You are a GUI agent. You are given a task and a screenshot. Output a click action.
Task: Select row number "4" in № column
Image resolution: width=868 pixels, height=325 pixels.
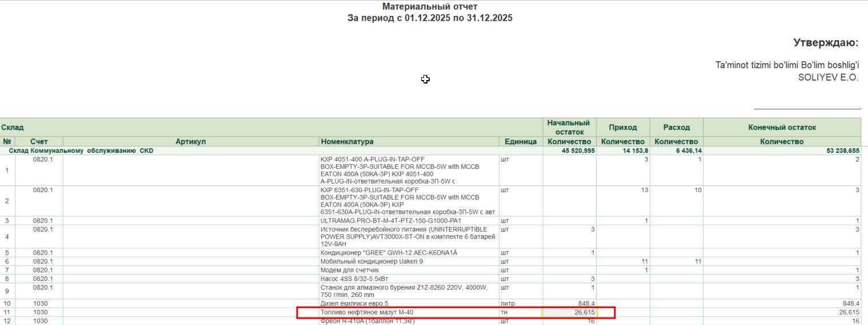[7, 236]
